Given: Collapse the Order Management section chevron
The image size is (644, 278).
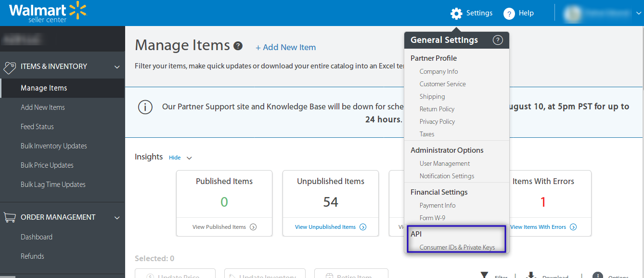Looking at the screenshot, I should 116,218.
